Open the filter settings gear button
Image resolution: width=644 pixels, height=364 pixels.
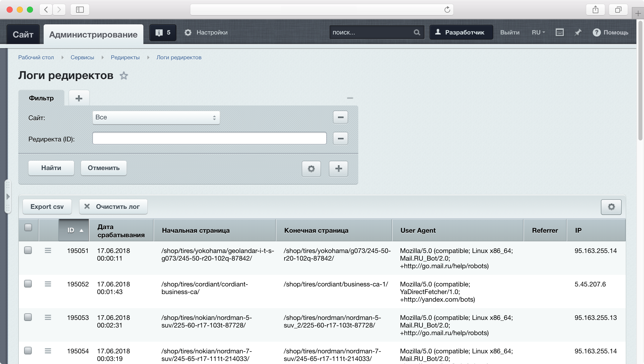coord(311,169)
